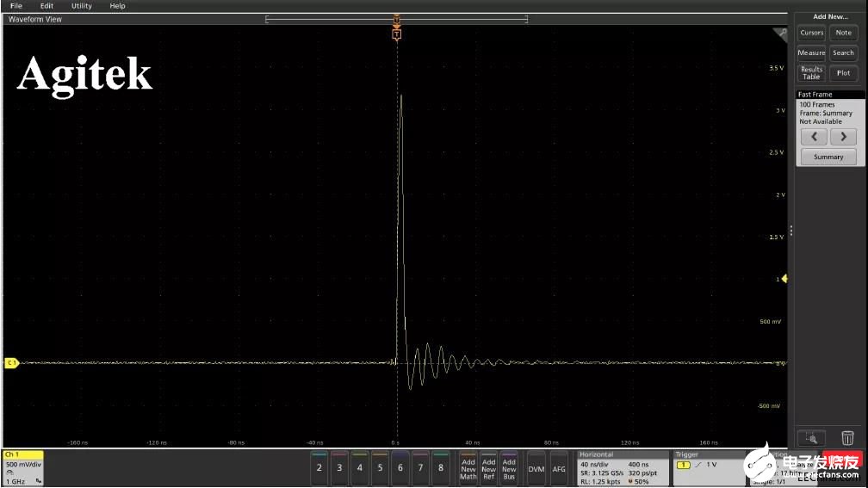This screenshot has height=488, width=868.
Task: Click the 3.5 V scale label
Action: click(776, 68)
